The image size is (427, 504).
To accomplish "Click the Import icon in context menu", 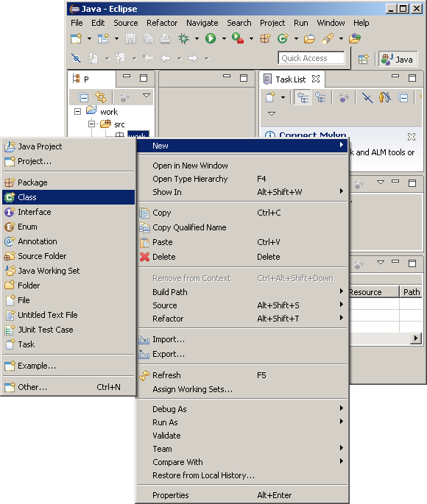I will [144, 340].
